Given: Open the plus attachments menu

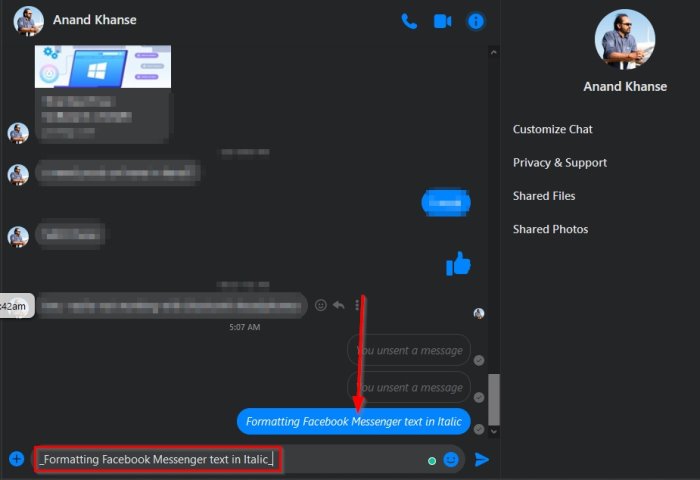Looking at the screenshot, I should pos(17,459).
